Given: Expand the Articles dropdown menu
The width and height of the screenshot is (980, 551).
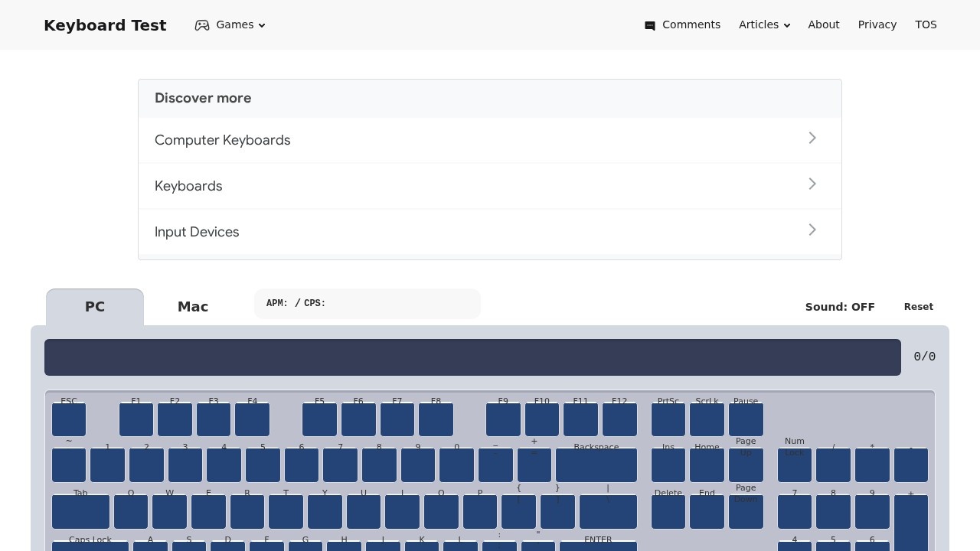Looking at the screenshot, I should [x=764, y=25].
